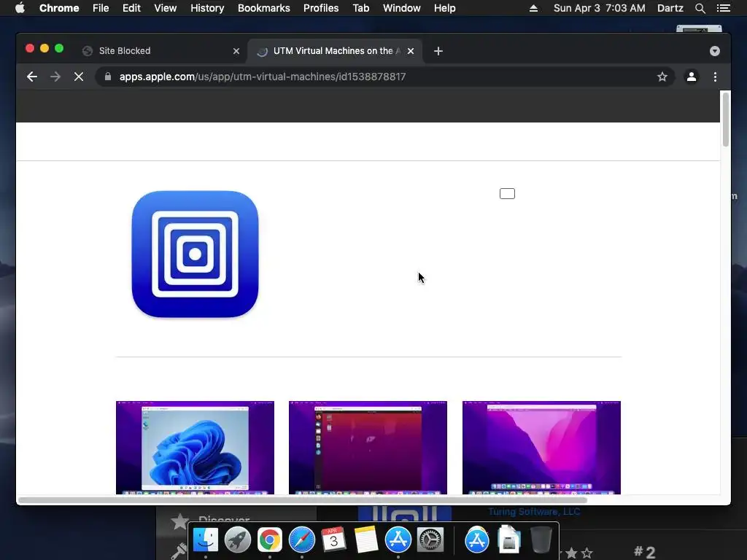
Task: Click Turing Software, LLC link in App Store window
Action: click(x=534, y=511)
